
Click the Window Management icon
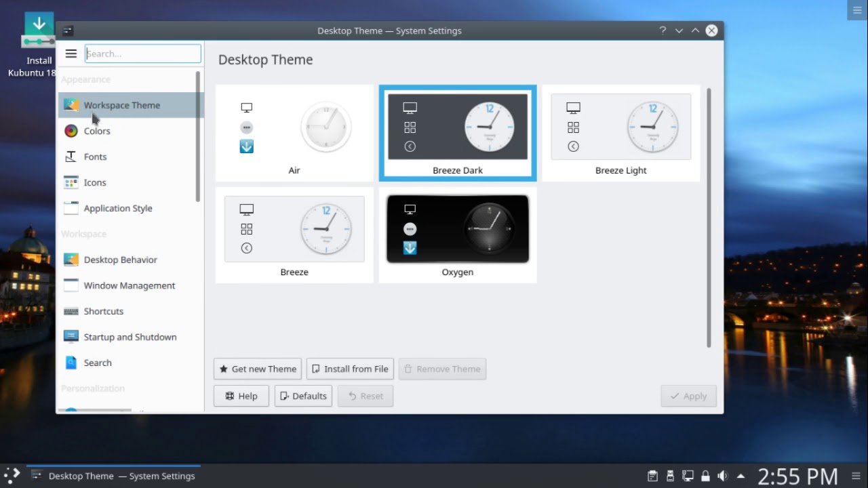(x=71, y=285)
